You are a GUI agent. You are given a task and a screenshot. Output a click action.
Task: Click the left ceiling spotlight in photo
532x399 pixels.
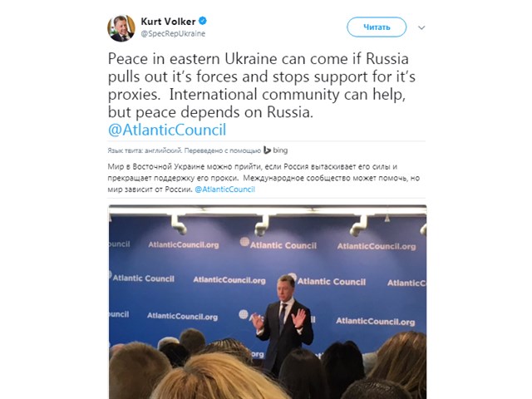click(179, 224)
